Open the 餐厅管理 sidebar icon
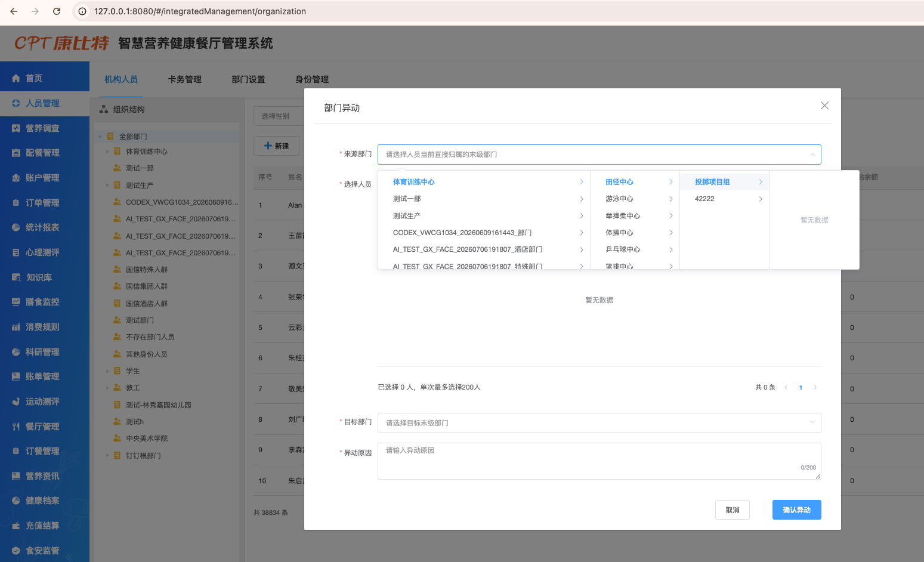924x562 pixels. 16,427
